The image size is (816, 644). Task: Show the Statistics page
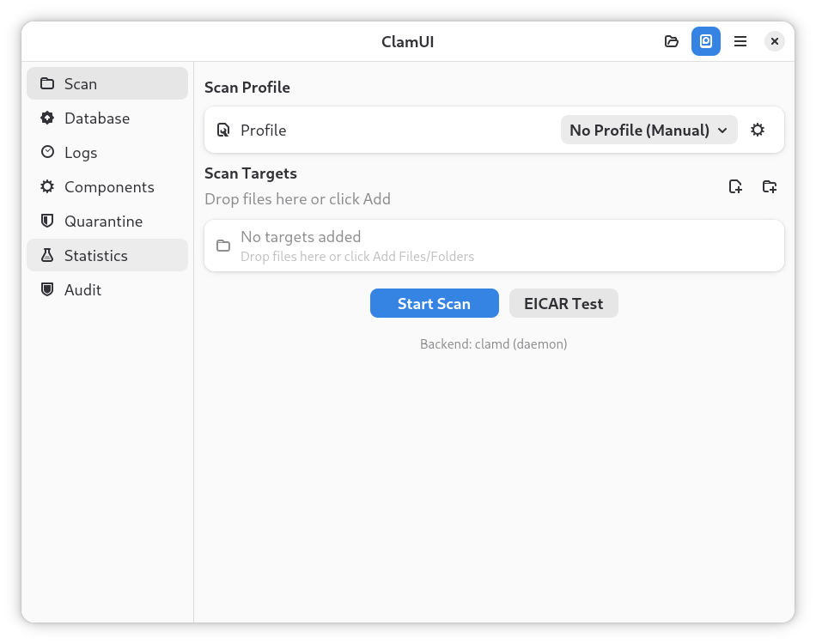(107, 255)
